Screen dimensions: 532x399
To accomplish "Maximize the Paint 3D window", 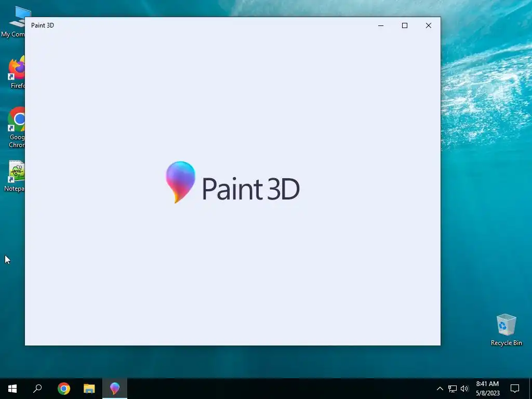I will tap(404, 25).
